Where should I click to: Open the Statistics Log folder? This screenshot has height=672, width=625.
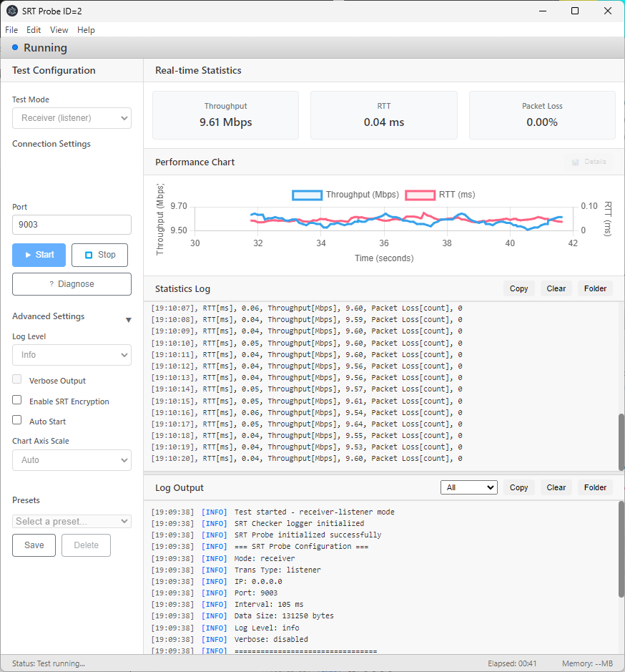coord(595,288)
